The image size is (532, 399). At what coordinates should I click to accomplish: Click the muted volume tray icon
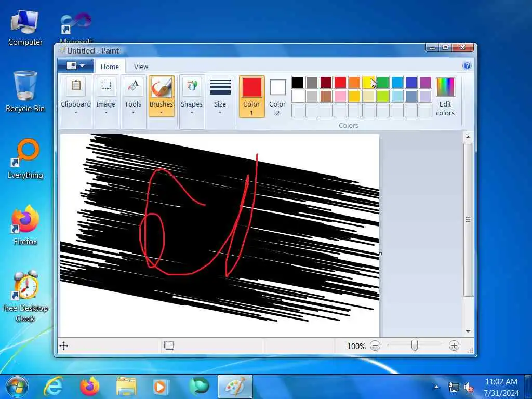point(469,388)
